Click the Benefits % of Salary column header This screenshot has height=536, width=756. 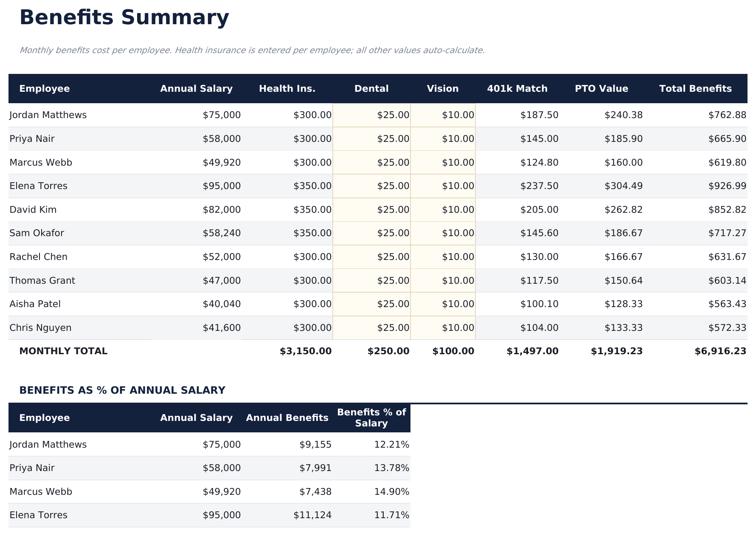coord(371,418)
